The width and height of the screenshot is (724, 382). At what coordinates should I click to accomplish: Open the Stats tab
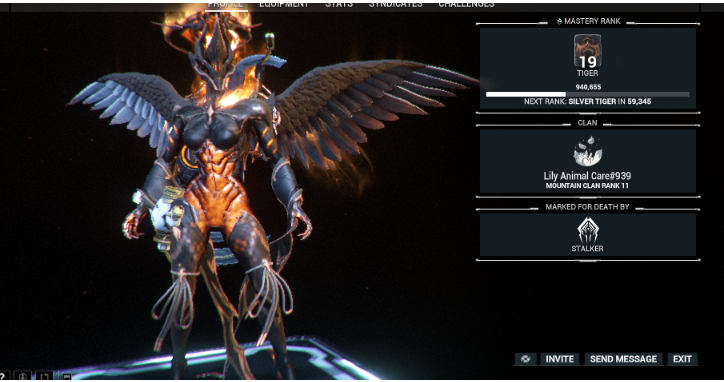[339, 5]
